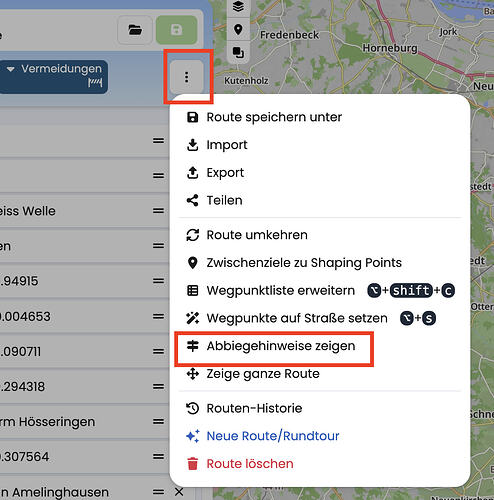
Task: Expand the Vermeidungen dropdown
Action: tap(55, 76)
